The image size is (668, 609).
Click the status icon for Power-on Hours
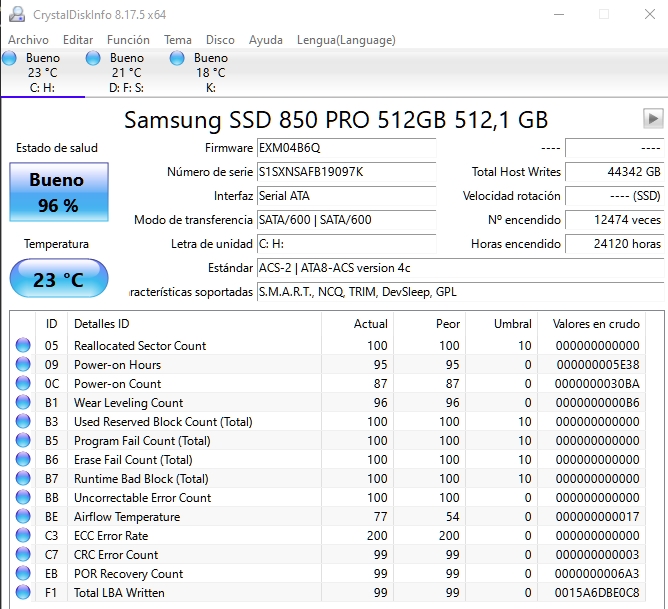click(x=23, y=364)
